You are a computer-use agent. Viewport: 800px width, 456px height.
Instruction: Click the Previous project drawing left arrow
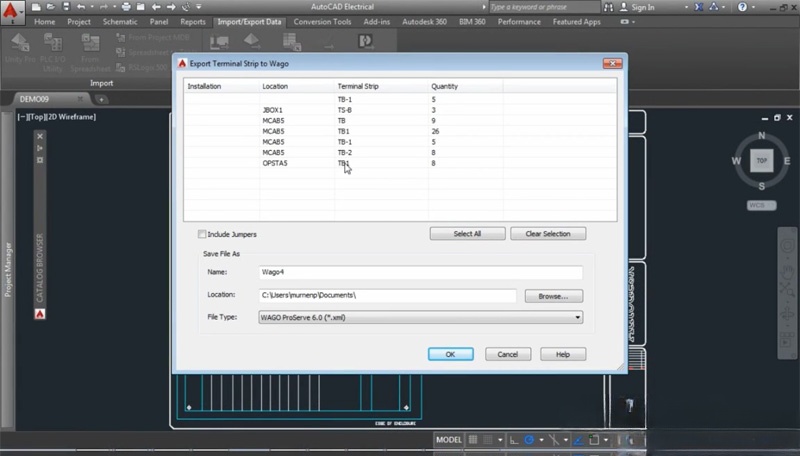coord(156,7)
